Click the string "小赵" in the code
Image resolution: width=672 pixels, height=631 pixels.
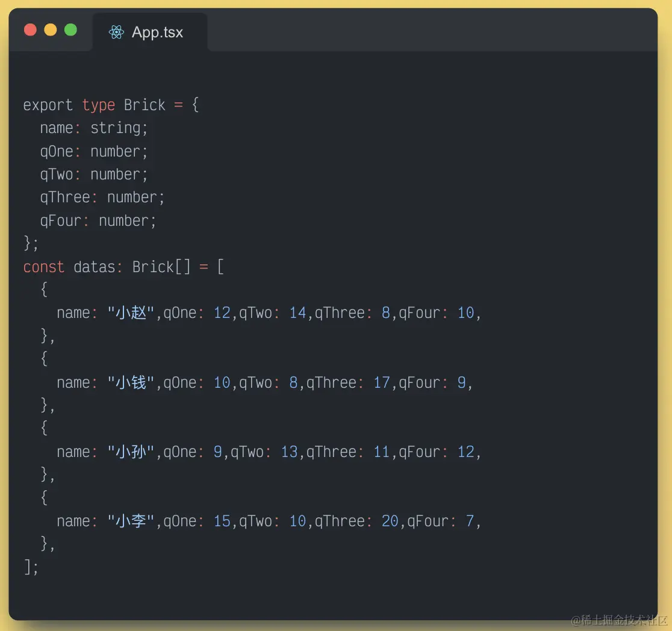131,313
